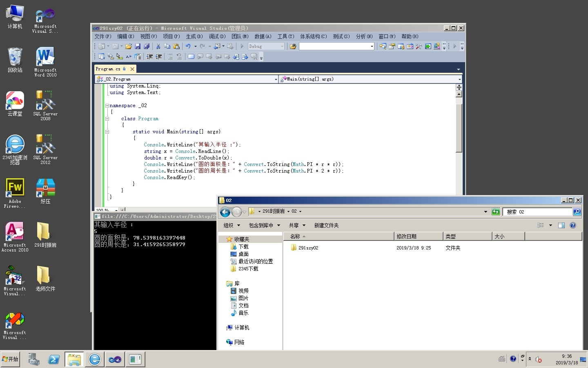Click the Paste clipboard icon

(x=176, y=46)
